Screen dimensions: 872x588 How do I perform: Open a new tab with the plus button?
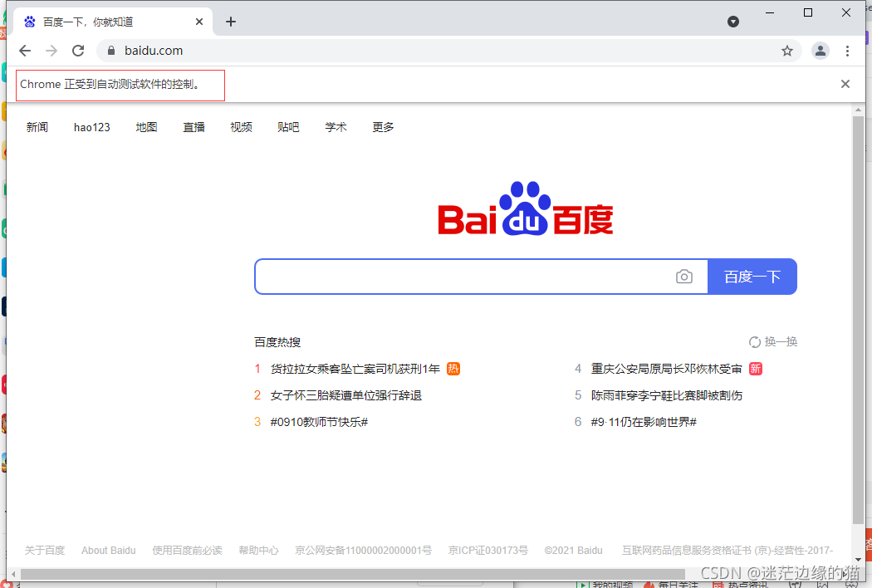pyautogui.click(x=231, y=22)
